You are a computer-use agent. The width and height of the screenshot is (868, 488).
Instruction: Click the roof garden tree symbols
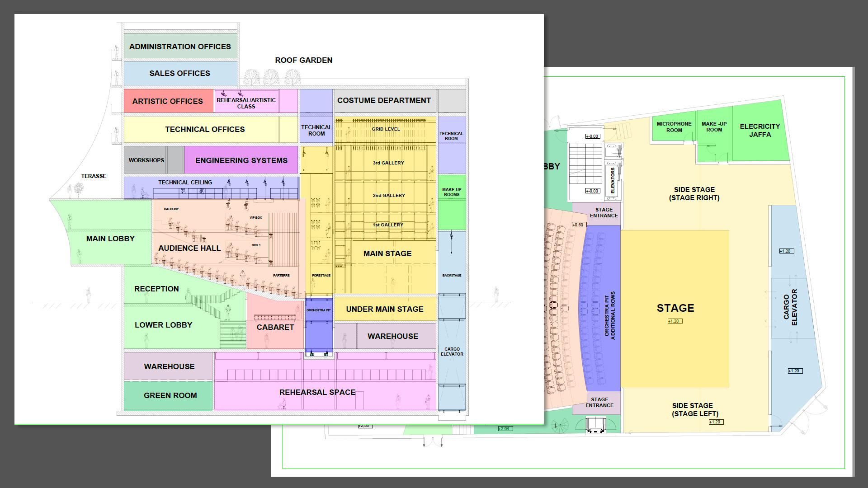[x=272, y=77]
